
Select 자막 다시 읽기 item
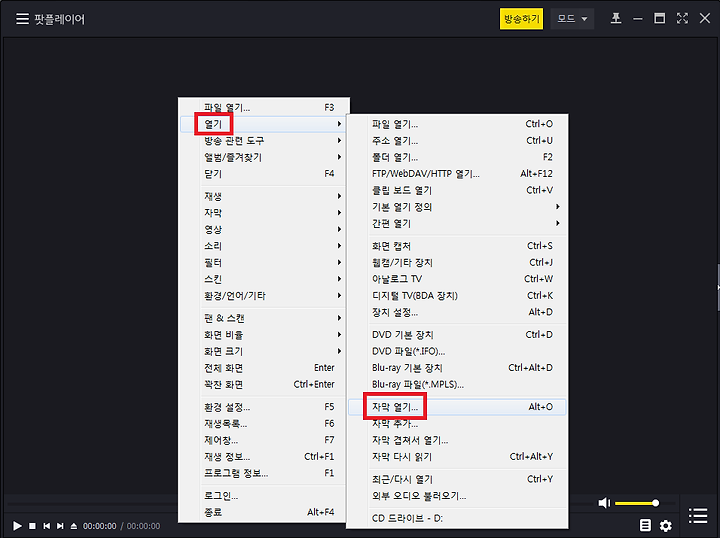click(x=457, y=456)
